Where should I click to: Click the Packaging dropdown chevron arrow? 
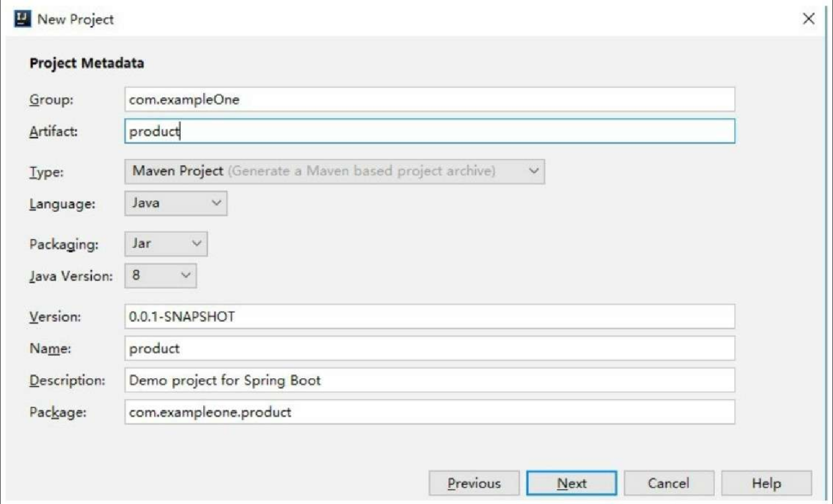coord(197,243)
